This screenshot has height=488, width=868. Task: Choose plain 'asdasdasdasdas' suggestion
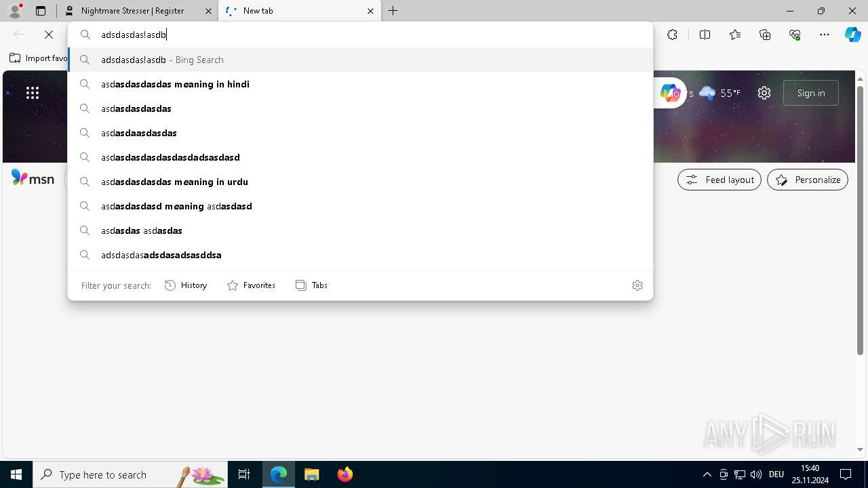pyautogui.click(x=360, y=108)
